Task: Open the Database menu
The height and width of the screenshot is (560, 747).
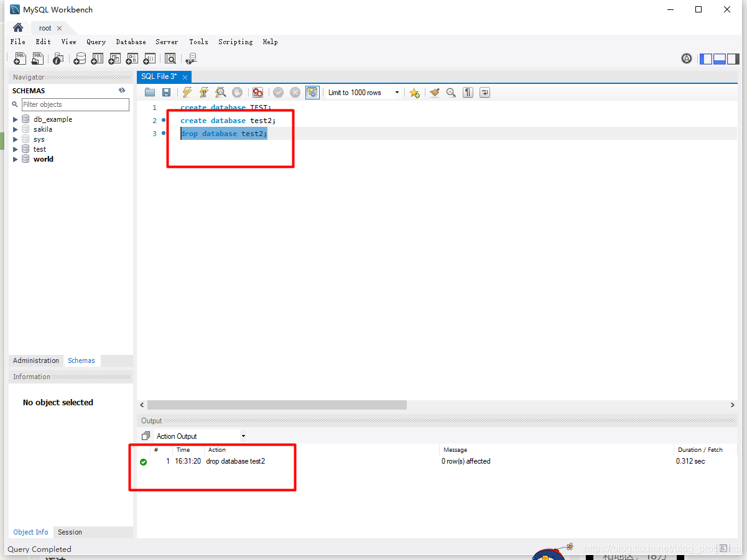Action: coord(131,42)
